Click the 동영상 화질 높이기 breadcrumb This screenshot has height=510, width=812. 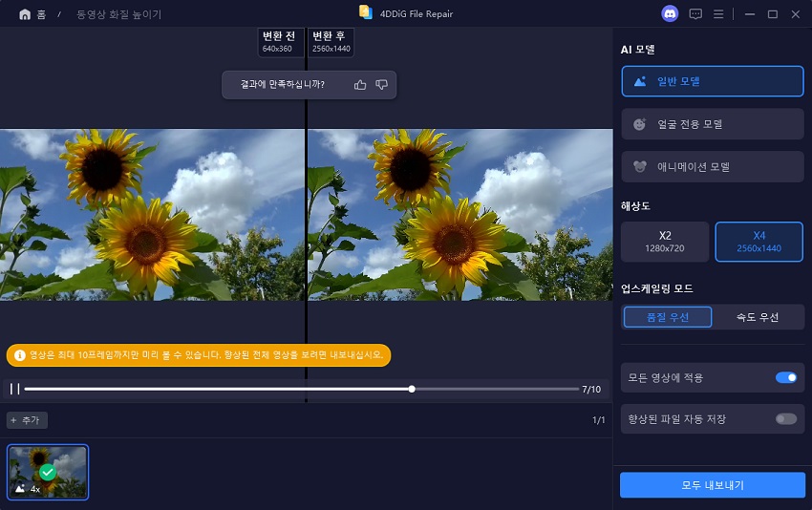point(119,14)
